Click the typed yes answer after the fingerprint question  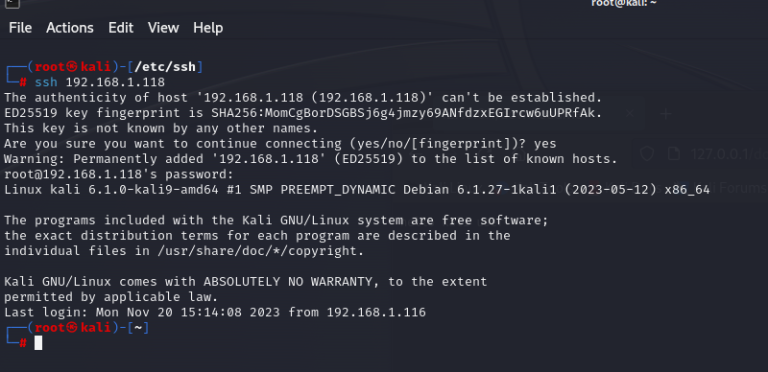[x=545, y=144]
